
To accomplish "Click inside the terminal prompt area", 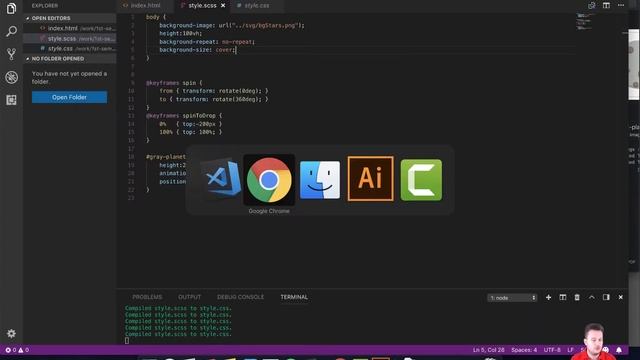I will 127,340.
